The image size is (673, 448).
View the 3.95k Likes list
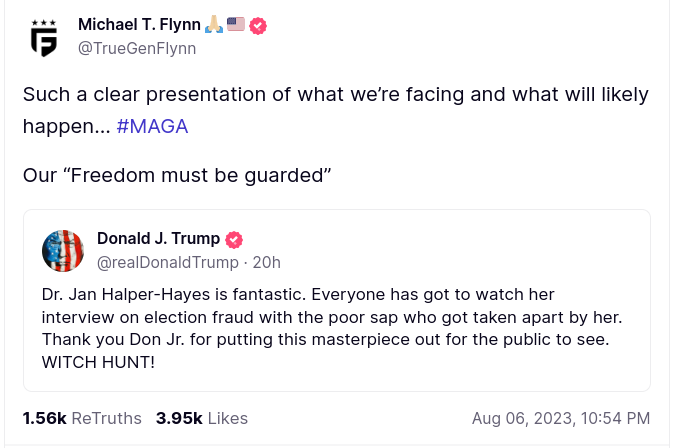click(201, 418)
